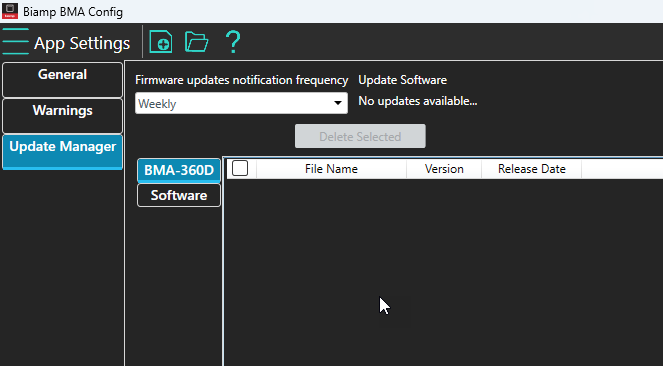
Task: Sort the table by File Name column
Action: click(331, 169)
